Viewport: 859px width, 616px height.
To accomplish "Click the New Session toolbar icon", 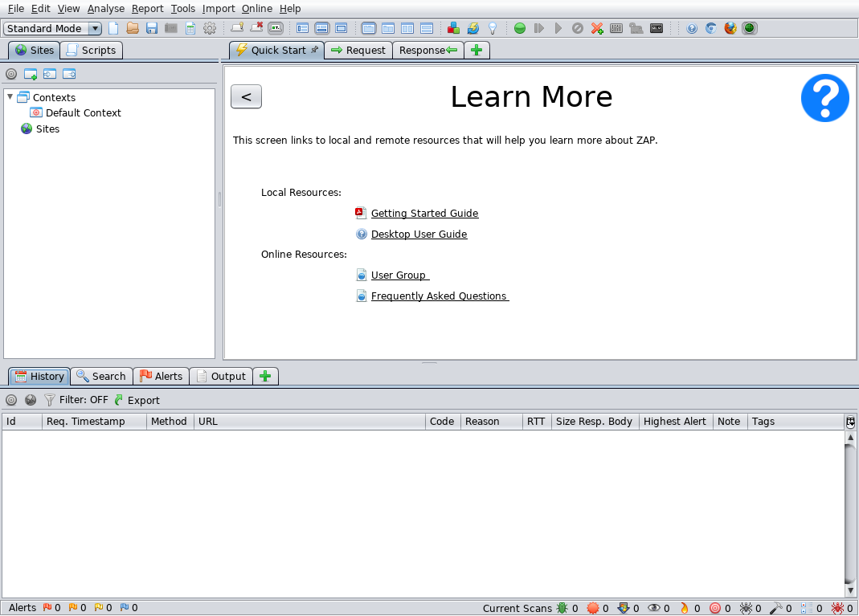I will (x=113, y=28).
